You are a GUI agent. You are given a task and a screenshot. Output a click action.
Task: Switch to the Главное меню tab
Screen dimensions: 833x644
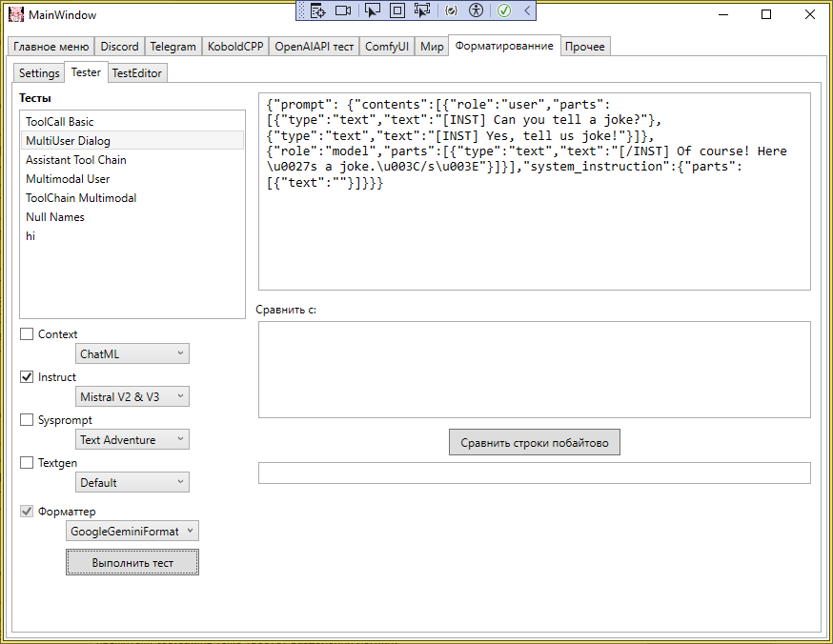51,47
